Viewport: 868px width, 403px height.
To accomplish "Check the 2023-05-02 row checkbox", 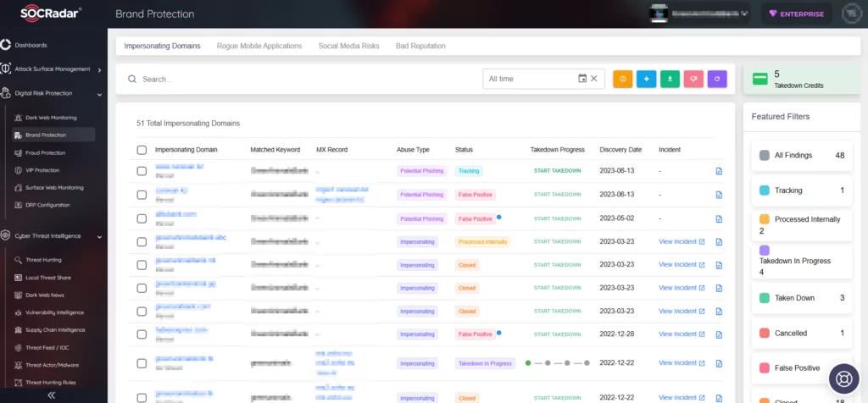I will 142,219.
